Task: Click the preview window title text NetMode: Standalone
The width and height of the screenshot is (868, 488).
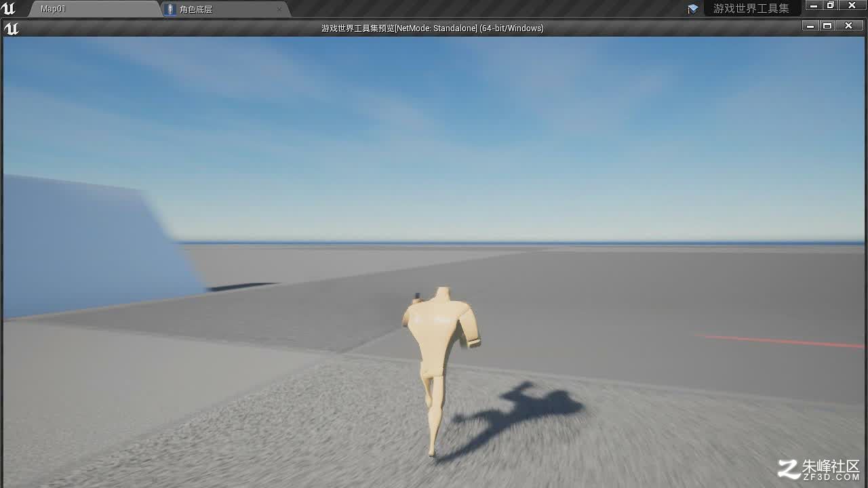Action: [x=436, y=28]
